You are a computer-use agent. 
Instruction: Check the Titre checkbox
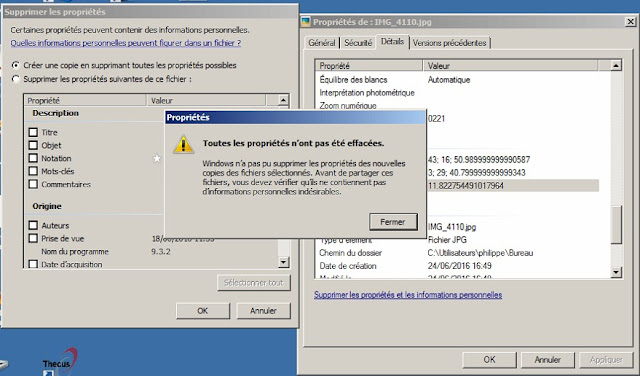tap(33, 132)
